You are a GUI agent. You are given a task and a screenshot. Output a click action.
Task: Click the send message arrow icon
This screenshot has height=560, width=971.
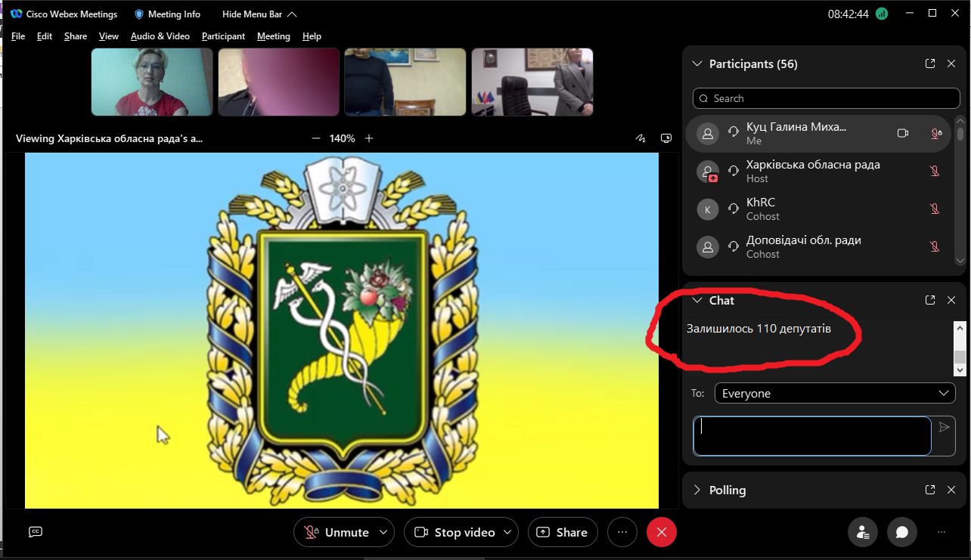[944, 428]
